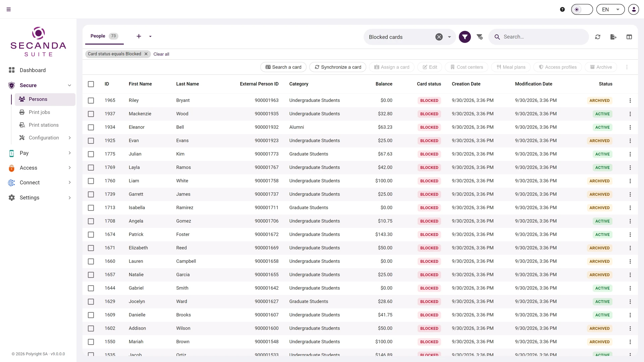Check the row for Mackenzie Wood

91,114
